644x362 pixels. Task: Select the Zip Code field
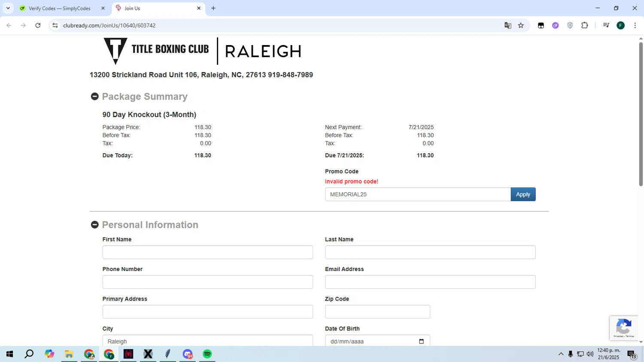(x=377, y=312)
